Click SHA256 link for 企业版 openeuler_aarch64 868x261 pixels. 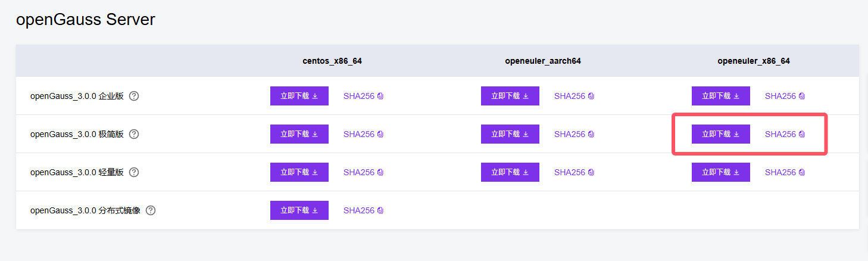(x=569, y=96)
